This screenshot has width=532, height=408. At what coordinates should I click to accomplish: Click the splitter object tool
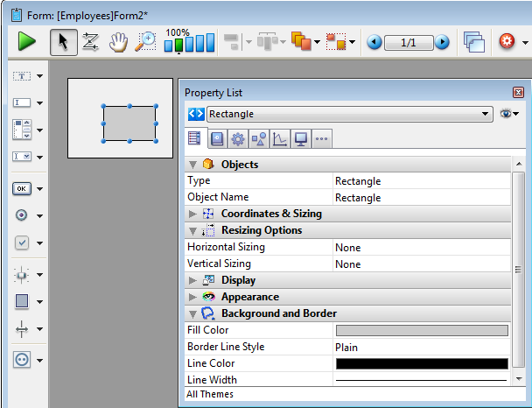22,328
